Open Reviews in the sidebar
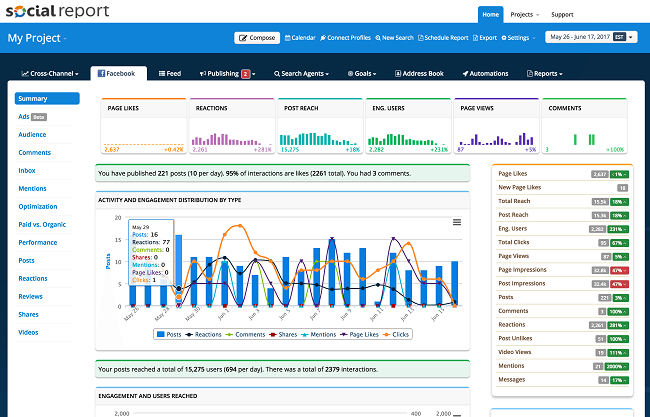The image size is (650, 417). (30, 296)
